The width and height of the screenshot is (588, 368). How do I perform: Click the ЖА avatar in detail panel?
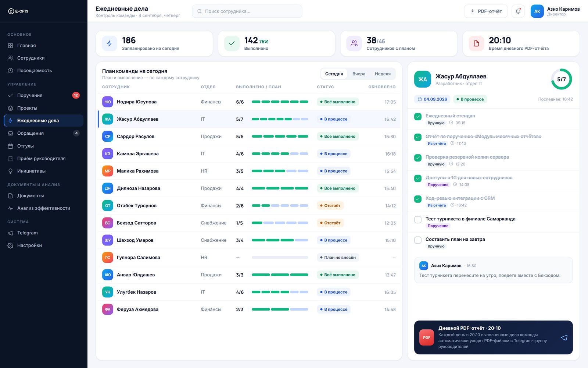pyautogui.click(x=423, y=79)
